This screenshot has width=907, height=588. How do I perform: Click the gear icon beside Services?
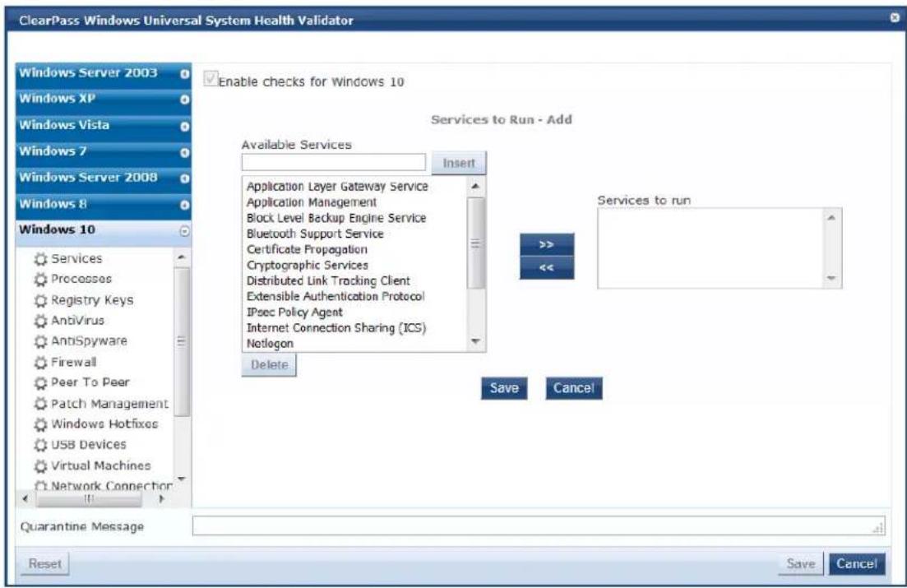click(40, 259)
